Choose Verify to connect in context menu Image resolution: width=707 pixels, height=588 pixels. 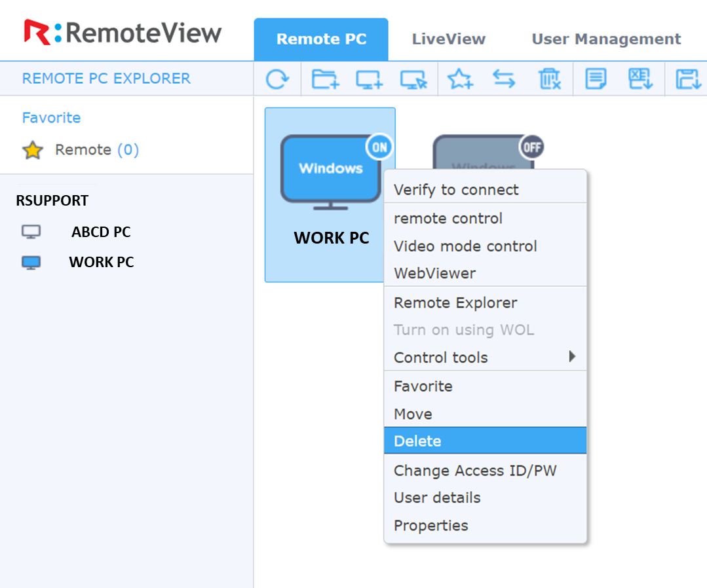click(x=485, y=190)
